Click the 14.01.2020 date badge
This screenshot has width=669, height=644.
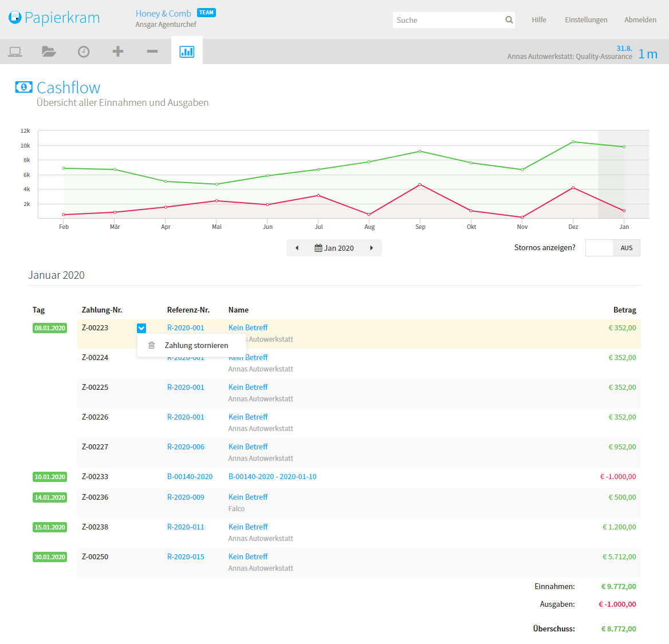50,497
